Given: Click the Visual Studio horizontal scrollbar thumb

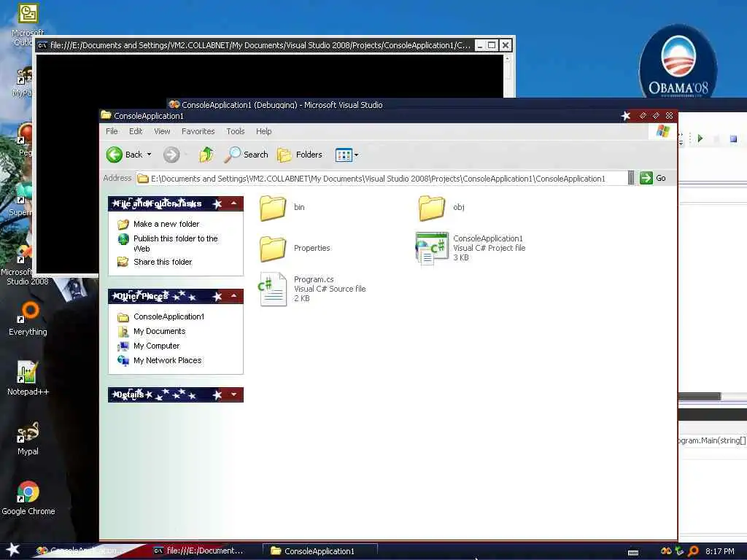Looking at the screenshot, I should click(x=700, y=396).
